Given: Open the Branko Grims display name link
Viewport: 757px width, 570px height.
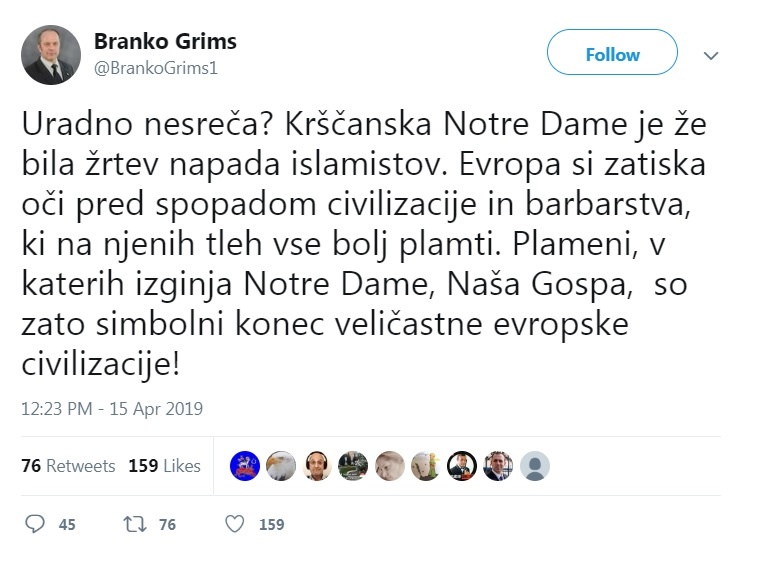Looking at the screenshot, I should click(x=165, y=42).
